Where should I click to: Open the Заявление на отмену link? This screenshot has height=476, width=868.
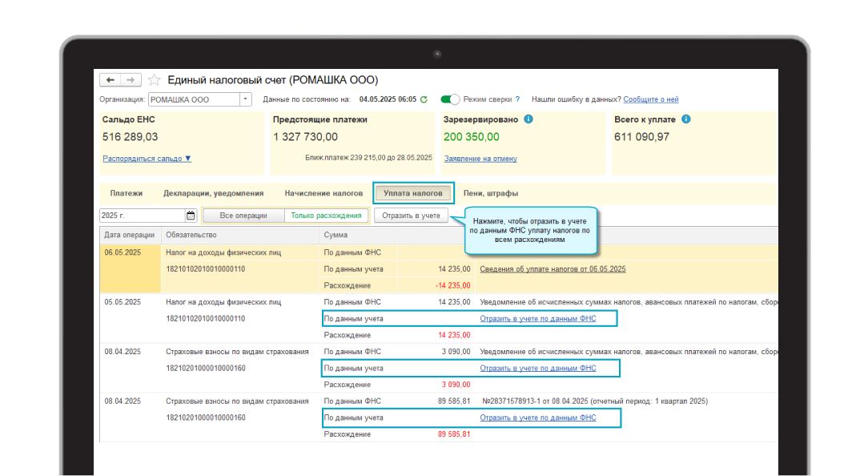pyautogui.click(x=480, y=159)
